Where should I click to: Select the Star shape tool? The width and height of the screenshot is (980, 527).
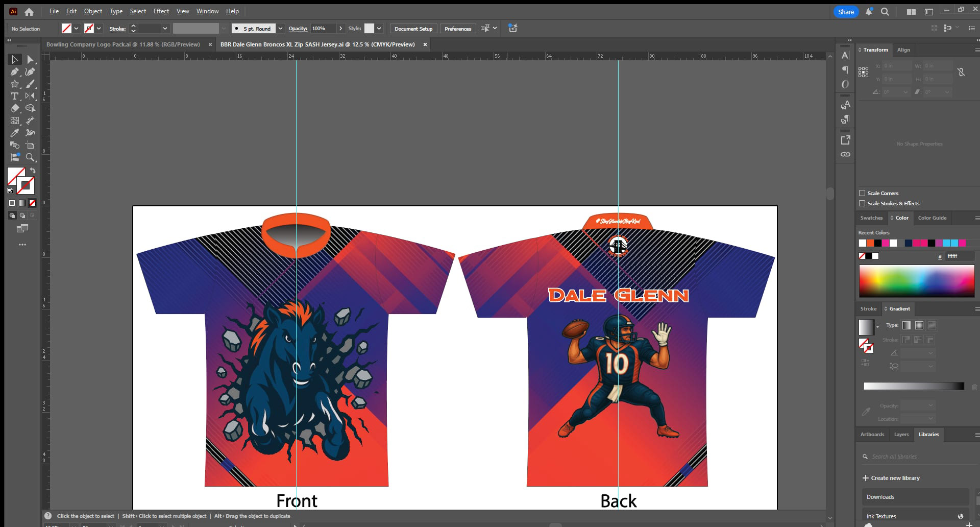pos(15,84)
